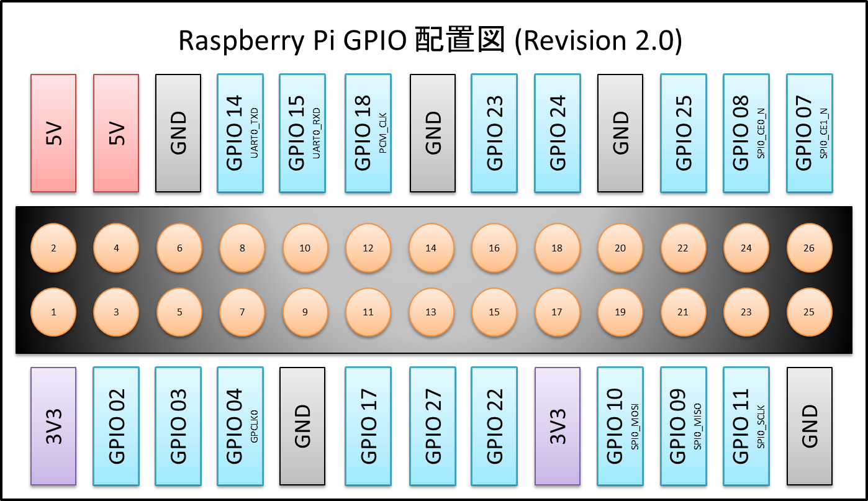868x501 pixels.
Task: Click pin circle number 26
Action: [809, 248]
